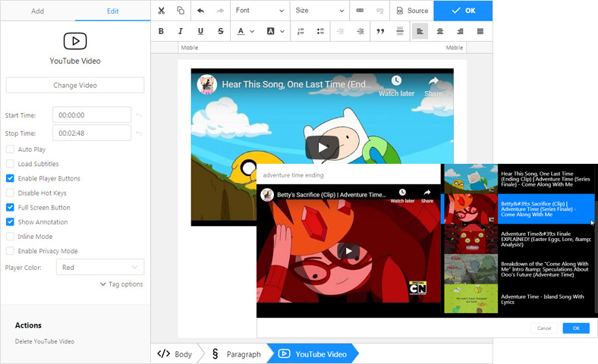
Task: Pick background color with filled A icon
Action: pyautogui.click(x=270, y=31)
